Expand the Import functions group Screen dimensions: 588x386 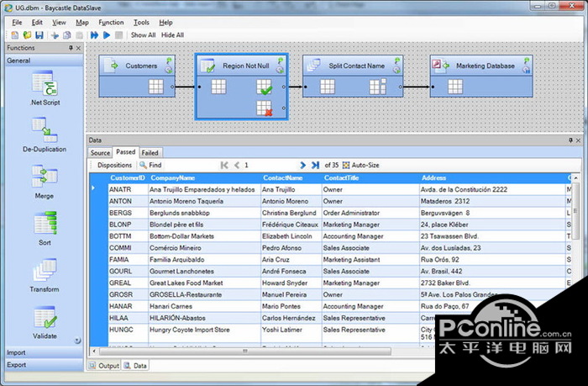45,352
